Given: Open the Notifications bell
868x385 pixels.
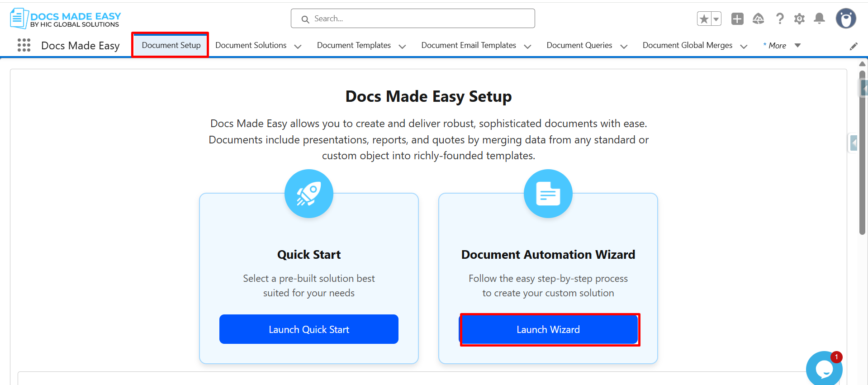Looking at the screenshot, I should (819, 19).
